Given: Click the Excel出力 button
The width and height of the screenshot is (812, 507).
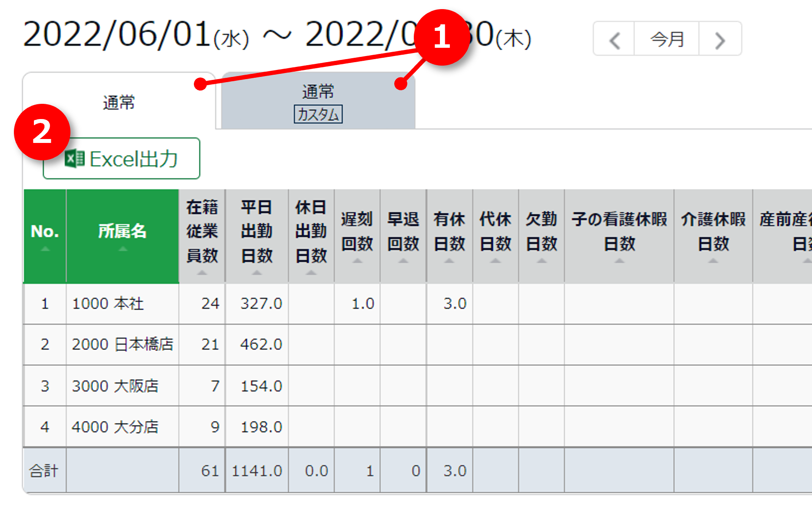Looking at the screenshot, I should pos(122,159).
